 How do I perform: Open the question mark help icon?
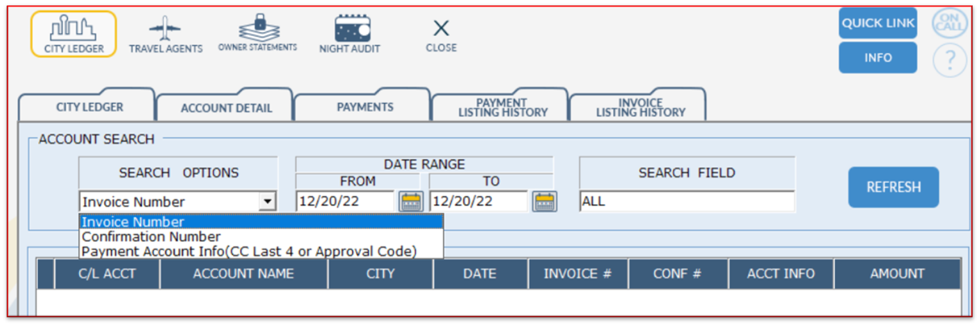coord(949,60)
